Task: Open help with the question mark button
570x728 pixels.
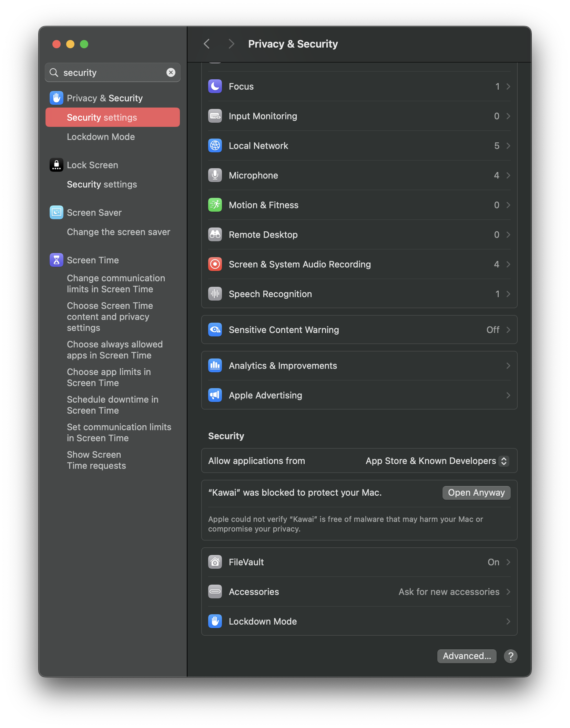Action: pyautogui.click(x=510, y=656)
